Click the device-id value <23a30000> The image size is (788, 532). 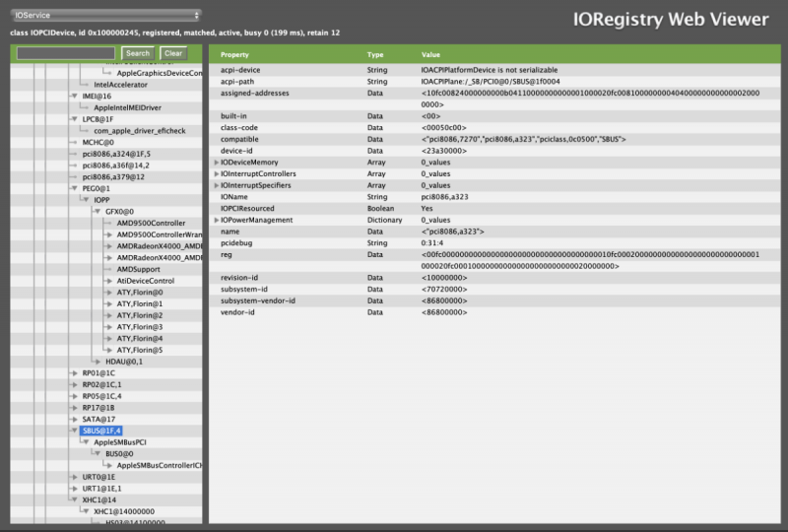tap(444, 151)
